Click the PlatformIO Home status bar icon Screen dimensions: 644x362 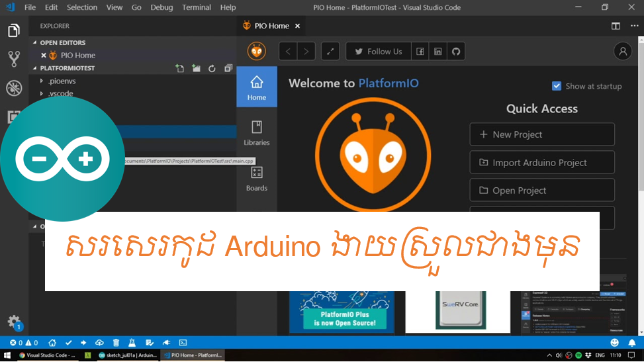coord(52,343)
